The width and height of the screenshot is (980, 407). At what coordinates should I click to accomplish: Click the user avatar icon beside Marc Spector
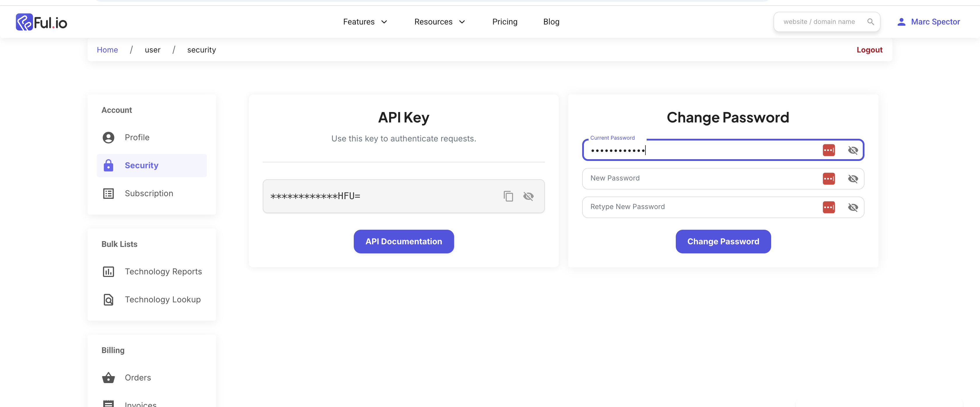tap(901, 22)
